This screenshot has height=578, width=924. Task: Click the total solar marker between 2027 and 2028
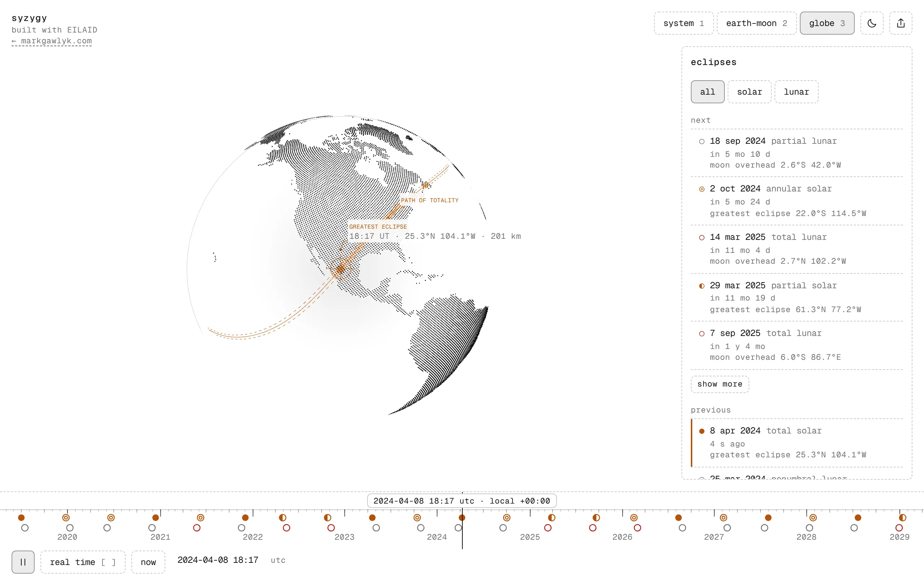coord(768,518)
